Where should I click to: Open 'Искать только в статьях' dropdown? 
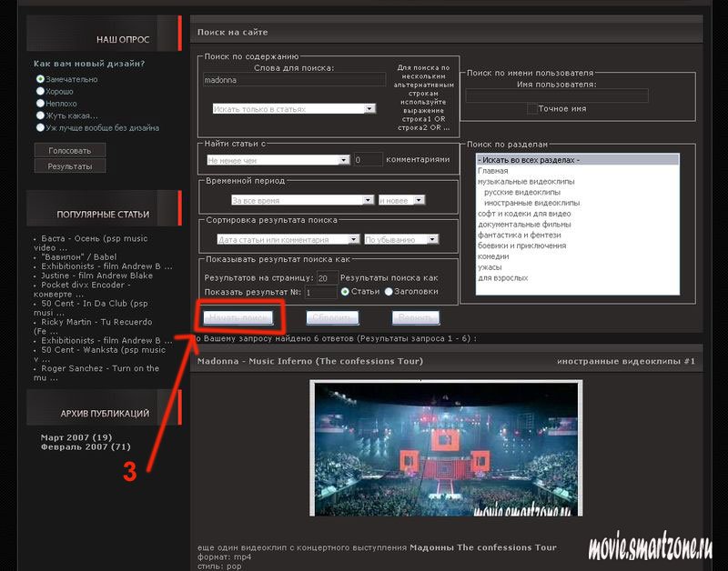(x=294, y=109)
